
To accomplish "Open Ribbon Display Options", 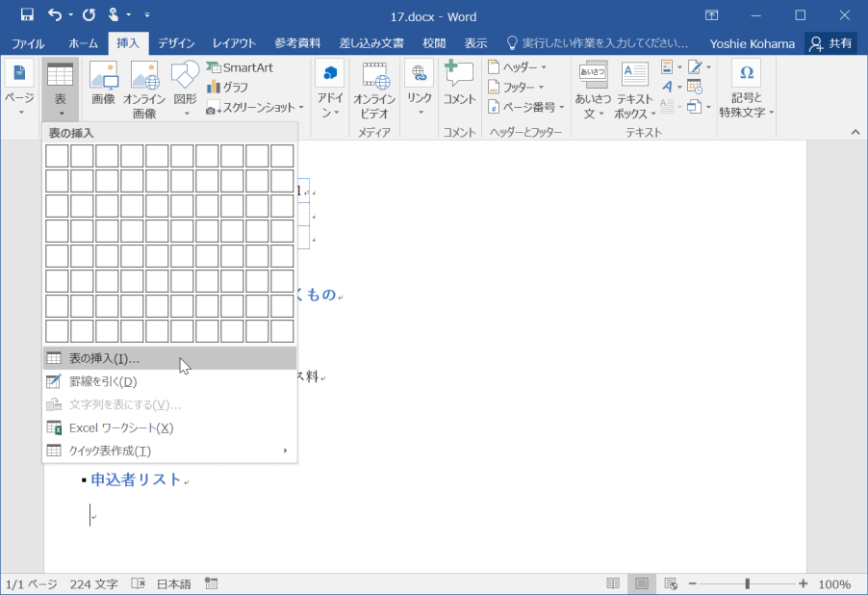I will pos(711,15).
